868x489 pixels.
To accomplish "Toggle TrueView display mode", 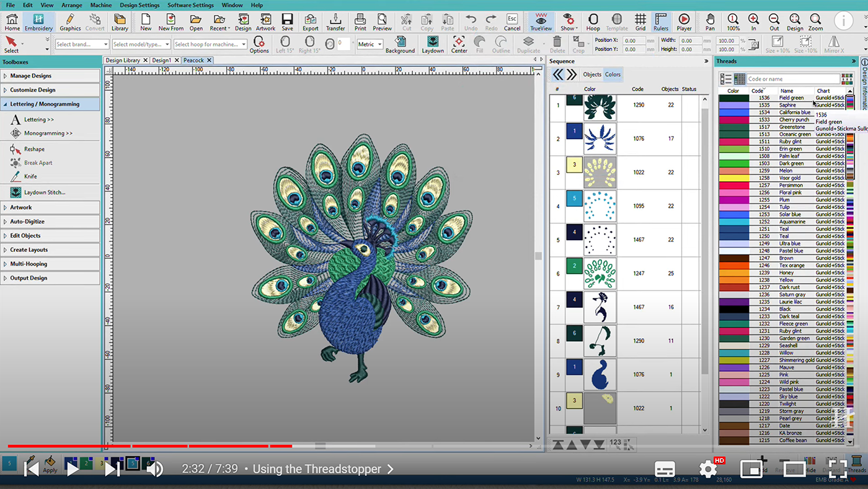I will [x=541, y=22].
